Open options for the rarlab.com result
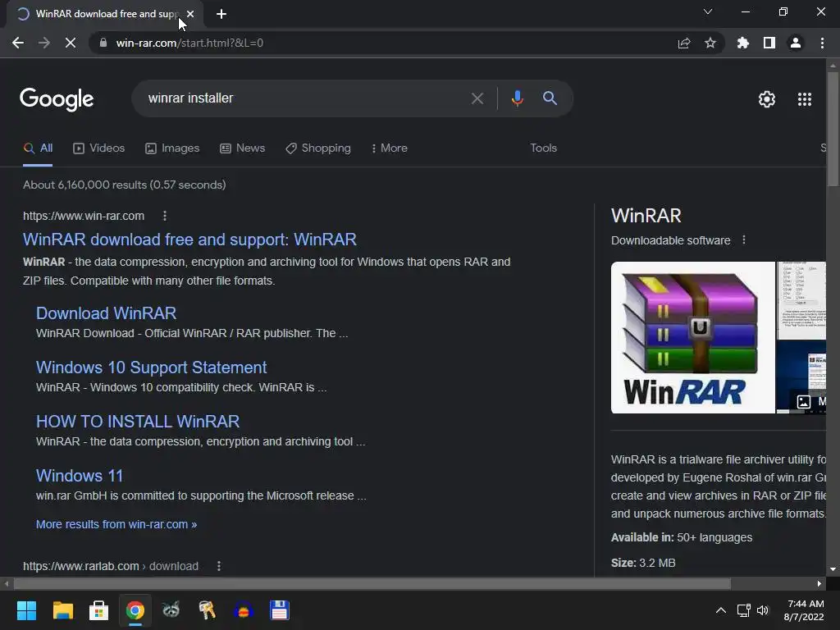Screen dimensions: 840x630 (218, 566)
